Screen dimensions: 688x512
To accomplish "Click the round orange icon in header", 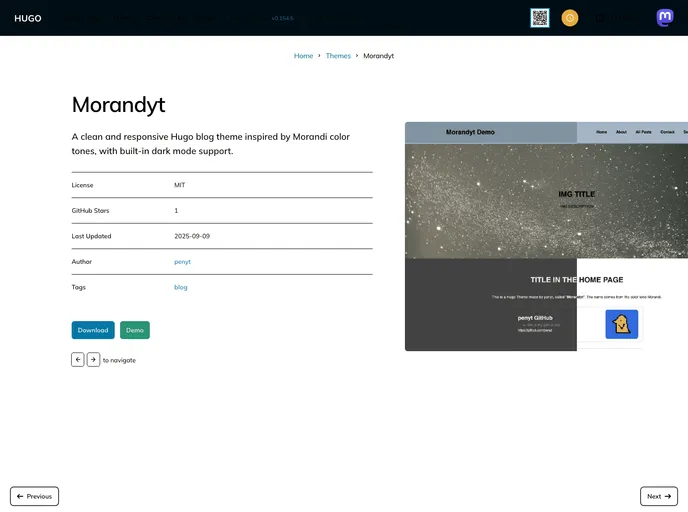I will pos(570,18).
